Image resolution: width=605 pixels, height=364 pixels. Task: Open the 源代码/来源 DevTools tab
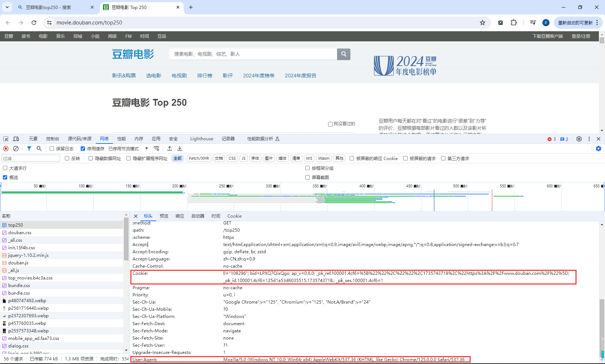click(x=80, y=139)
